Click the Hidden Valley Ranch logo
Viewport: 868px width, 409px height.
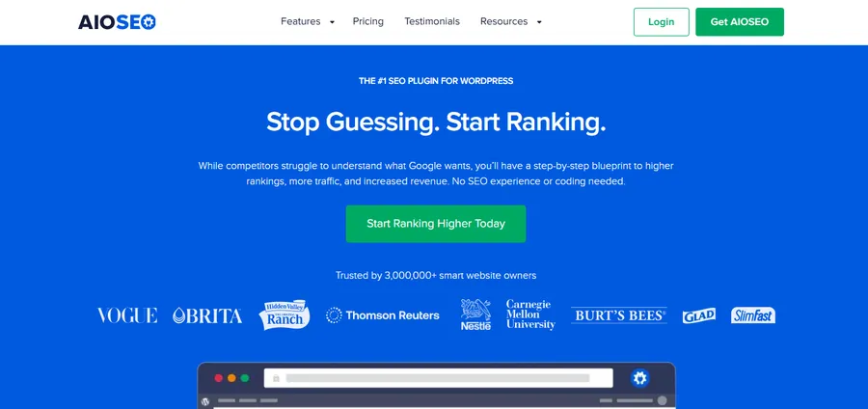285,314
